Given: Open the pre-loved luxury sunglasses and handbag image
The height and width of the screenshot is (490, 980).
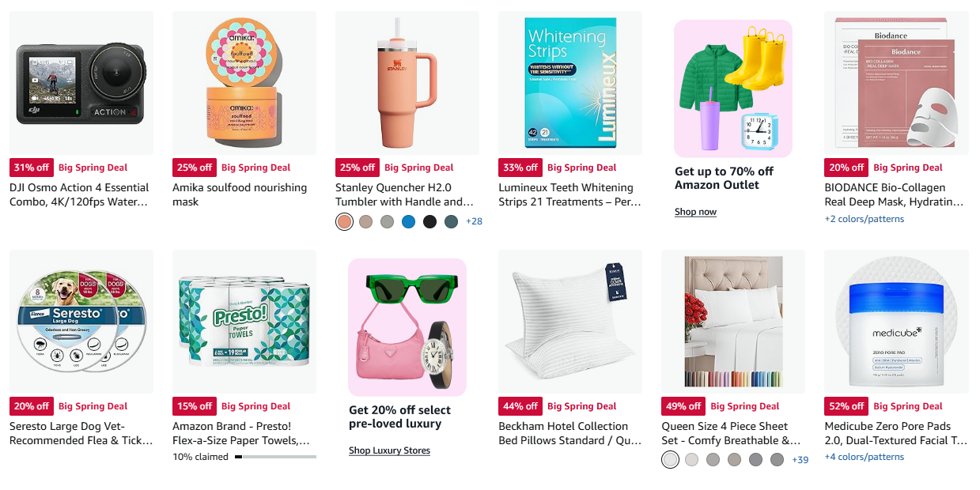Looking at the screenshot, I should [407, 326].
